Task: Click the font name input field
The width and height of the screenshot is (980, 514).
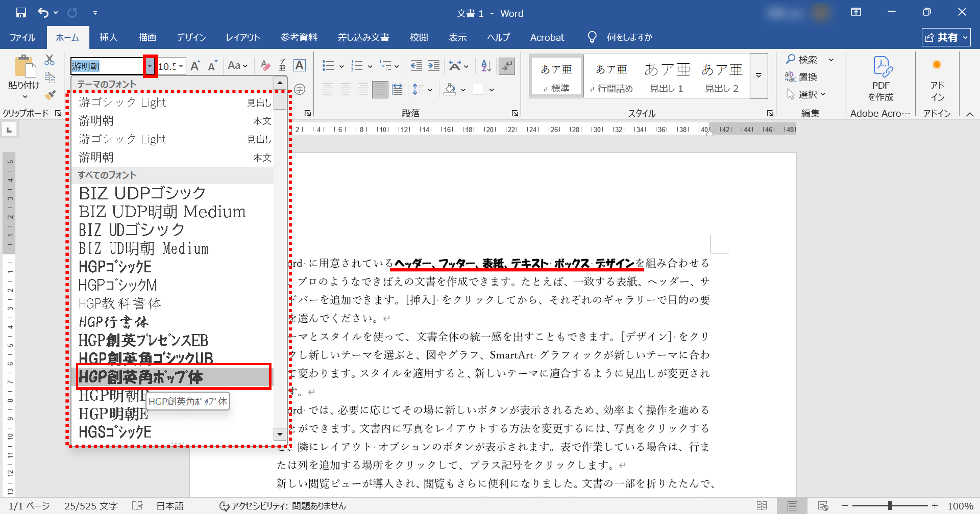Action: [107, 66]
